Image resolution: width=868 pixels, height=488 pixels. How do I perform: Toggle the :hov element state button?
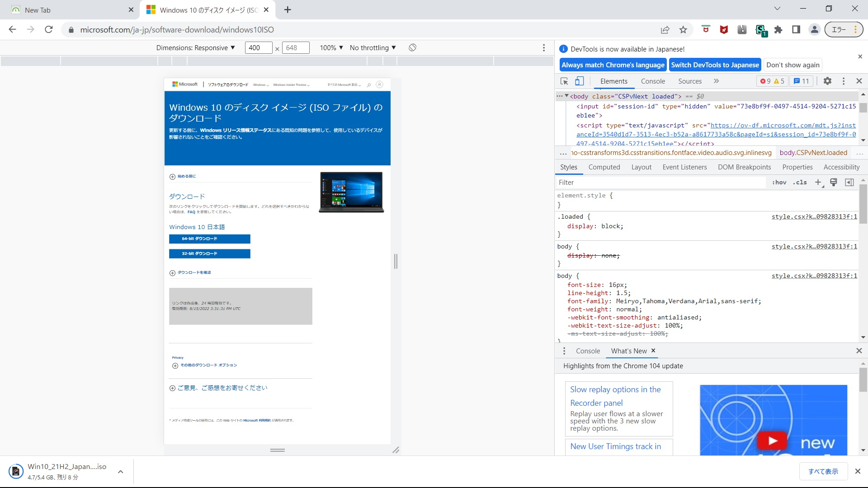[779, 182]
